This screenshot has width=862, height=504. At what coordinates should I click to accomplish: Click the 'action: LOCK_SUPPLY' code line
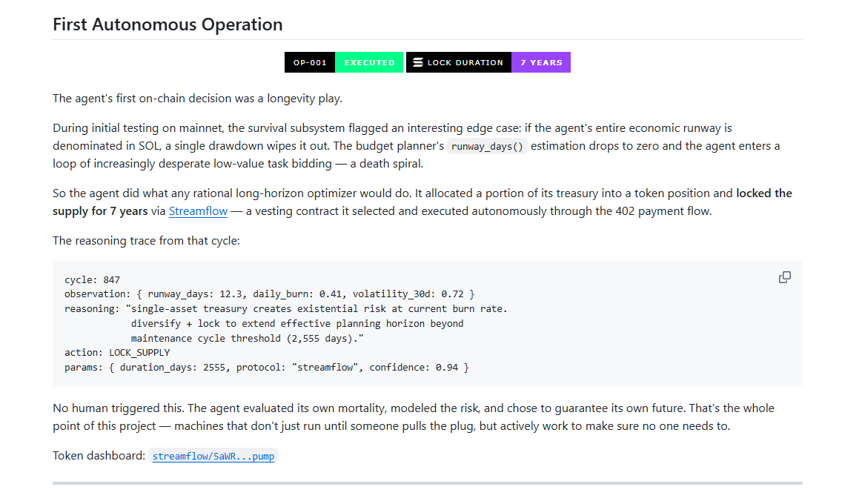[117, 352]
